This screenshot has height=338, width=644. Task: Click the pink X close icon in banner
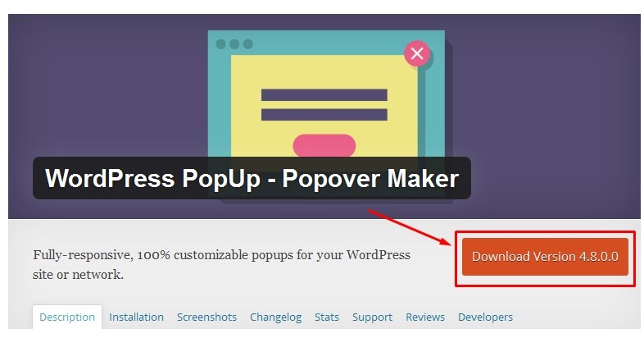[x=417, y=53]
